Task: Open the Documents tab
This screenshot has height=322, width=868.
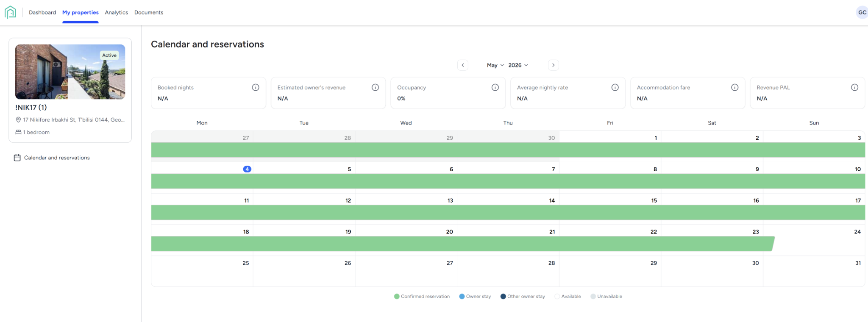Action: (149, 12)
